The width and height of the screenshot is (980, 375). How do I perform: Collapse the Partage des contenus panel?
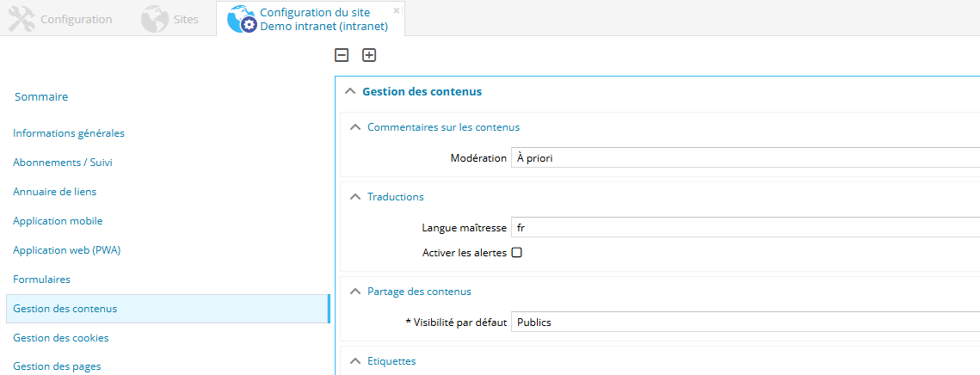point(355,292)
